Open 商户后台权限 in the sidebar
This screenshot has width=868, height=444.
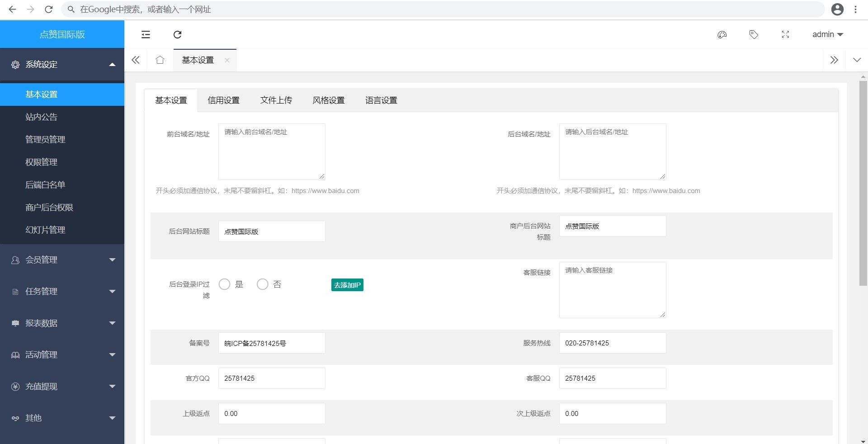coord(62,208)
